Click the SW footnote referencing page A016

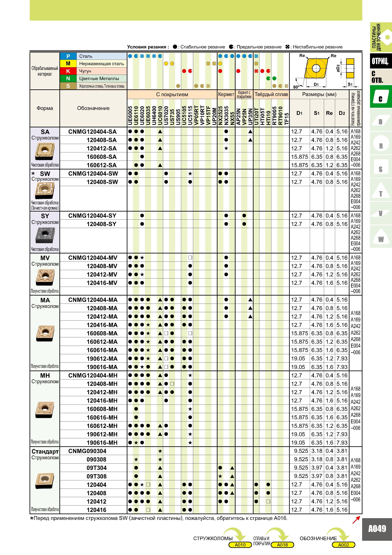tap(159, 518)
